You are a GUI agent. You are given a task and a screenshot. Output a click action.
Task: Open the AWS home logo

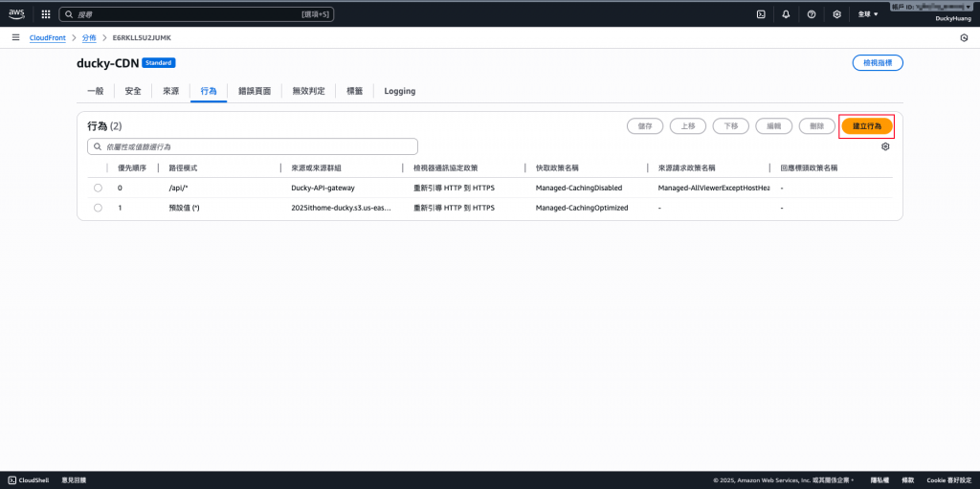click(x=17, y=13)
